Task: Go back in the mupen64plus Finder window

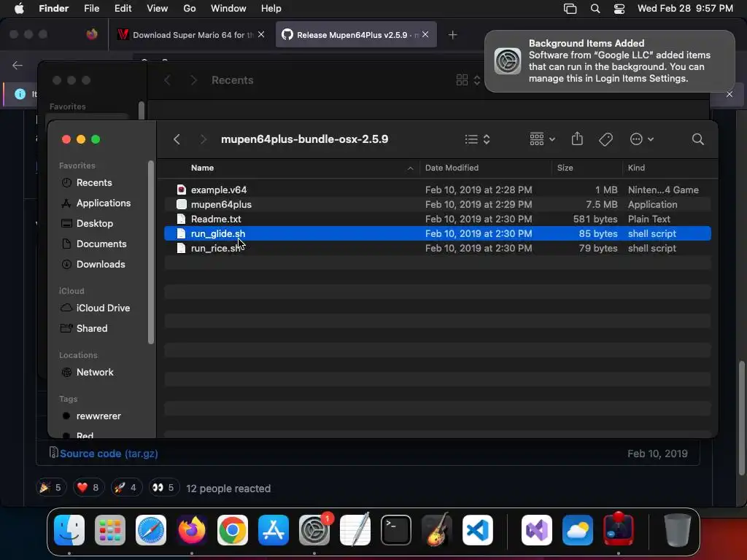Action: coord(177,139)
